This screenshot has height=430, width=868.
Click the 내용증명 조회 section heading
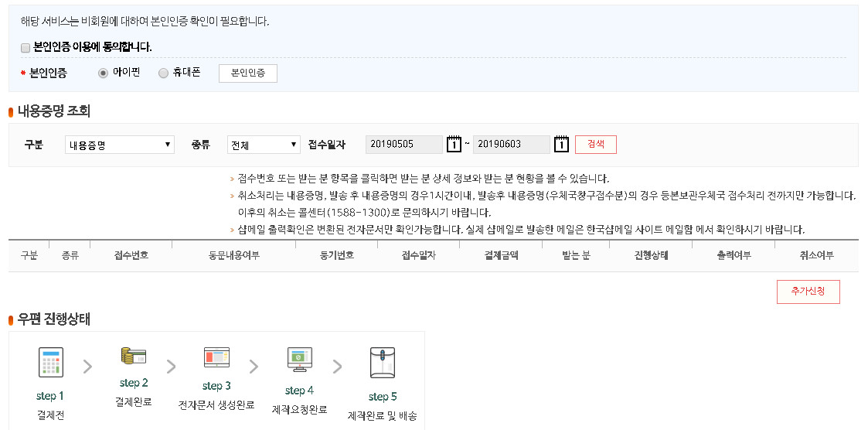[x=53, y=111]
